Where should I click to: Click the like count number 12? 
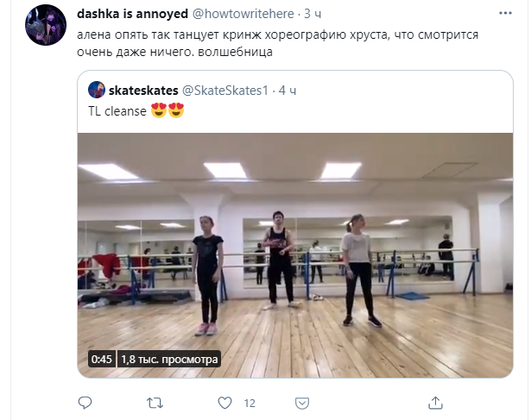250,403
